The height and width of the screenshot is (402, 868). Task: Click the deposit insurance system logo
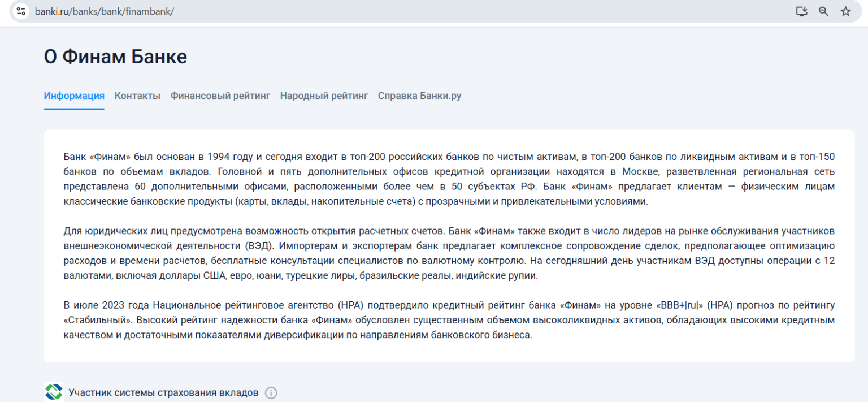click(54, 392)
